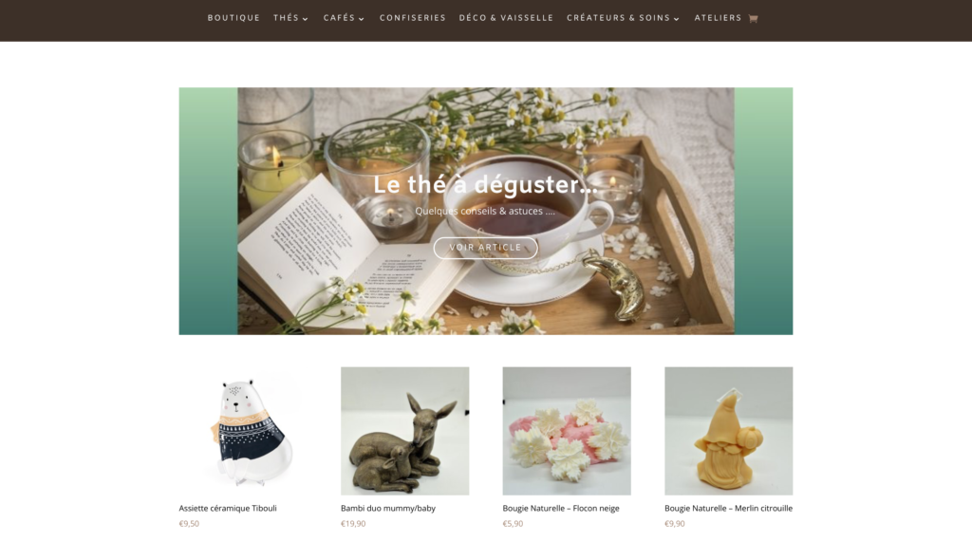Click the €19,90 price under Bambi

[x=353, y=524]
